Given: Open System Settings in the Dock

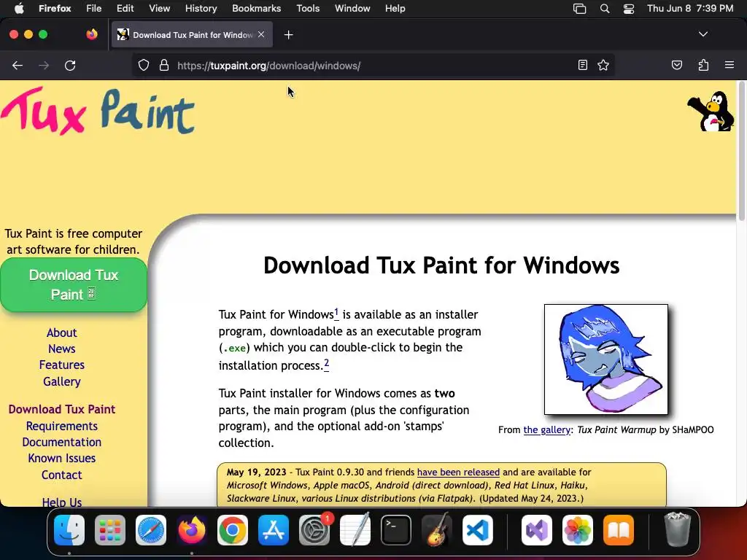Looking at the screenshot, I should [x=314, y=530].
